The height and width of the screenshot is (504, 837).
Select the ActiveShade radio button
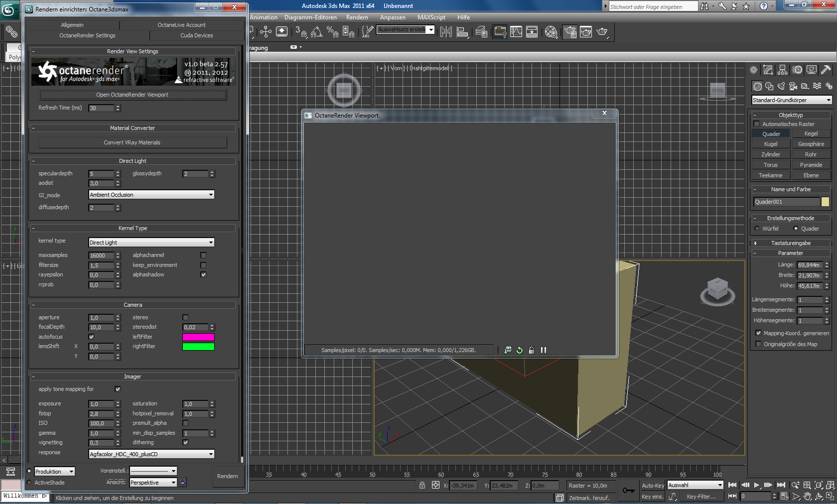pyautogui.click(x=29, y=483)
